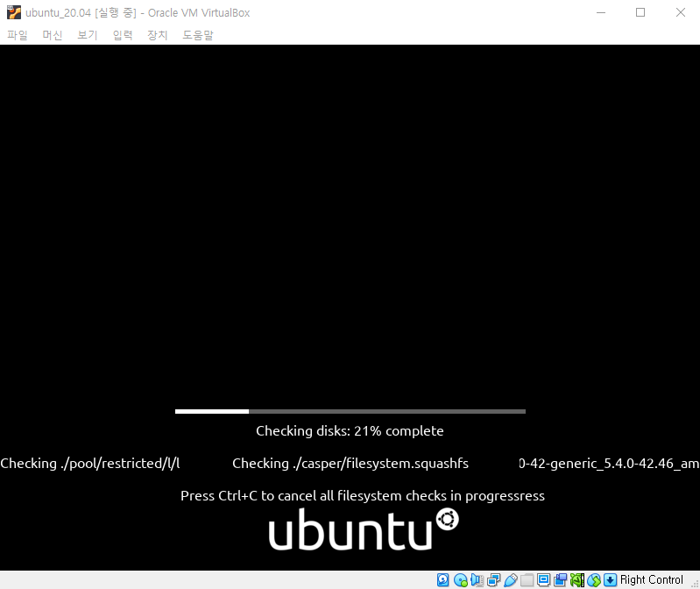700x589 pixels.
Task: Click the hard disk activity status icon
Action: (442, 579)
